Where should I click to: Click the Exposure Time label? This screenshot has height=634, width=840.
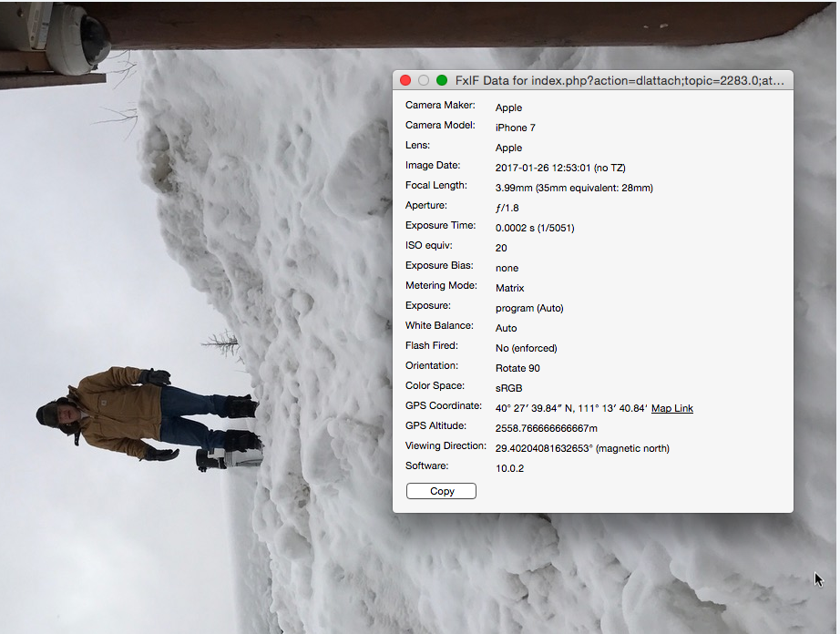pyautogui.click(x=441, y=225)
